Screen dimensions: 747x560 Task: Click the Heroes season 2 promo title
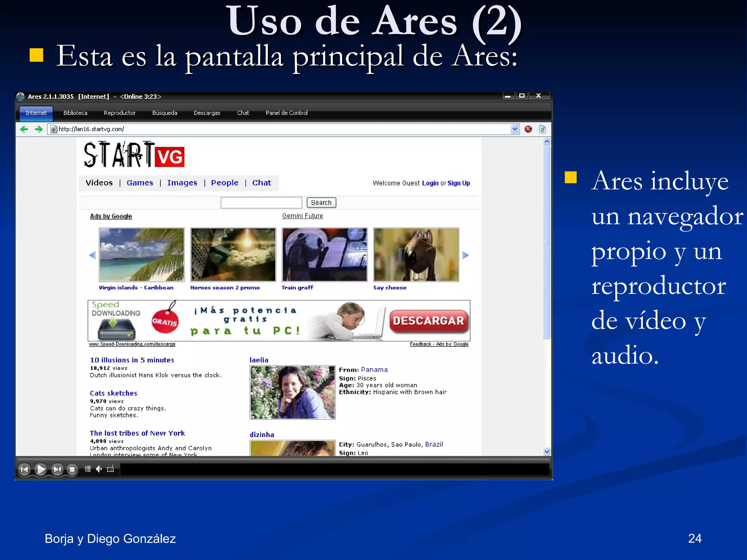pos(225,288)
